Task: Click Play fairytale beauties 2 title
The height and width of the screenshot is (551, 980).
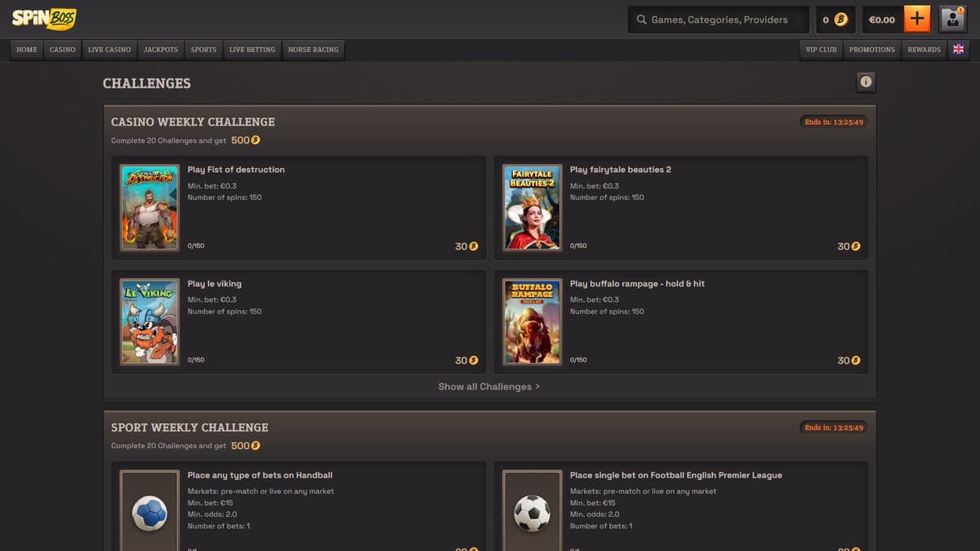Action: (x=621, y=170)
